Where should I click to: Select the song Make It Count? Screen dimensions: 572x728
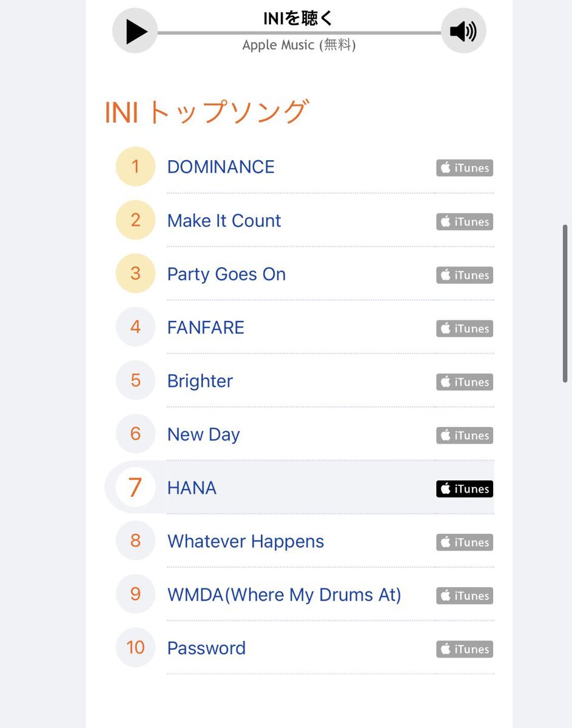(x=224, y=220)
